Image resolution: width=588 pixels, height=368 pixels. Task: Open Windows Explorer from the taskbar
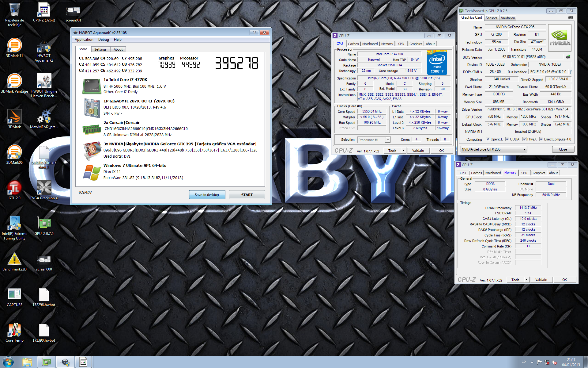(x=27, y=362)
